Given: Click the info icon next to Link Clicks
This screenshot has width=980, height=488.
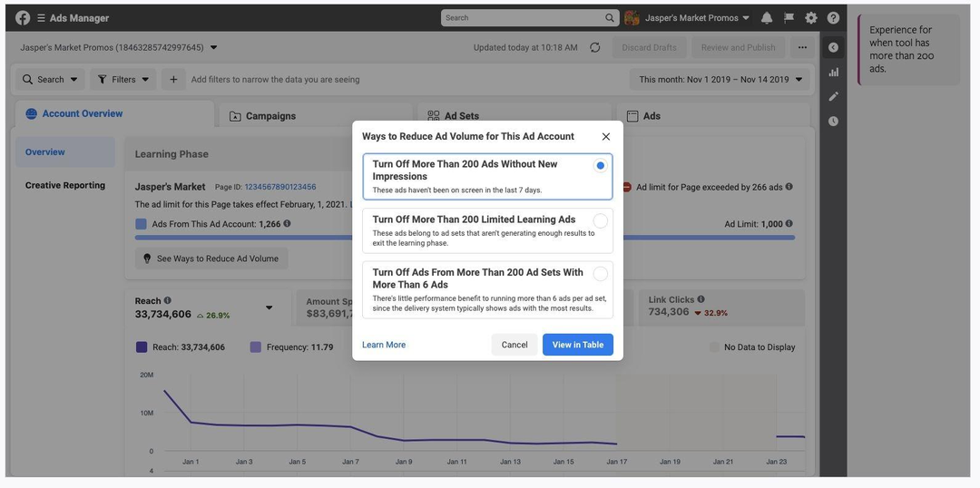Looking at the screenshot, I should point(701,299).
